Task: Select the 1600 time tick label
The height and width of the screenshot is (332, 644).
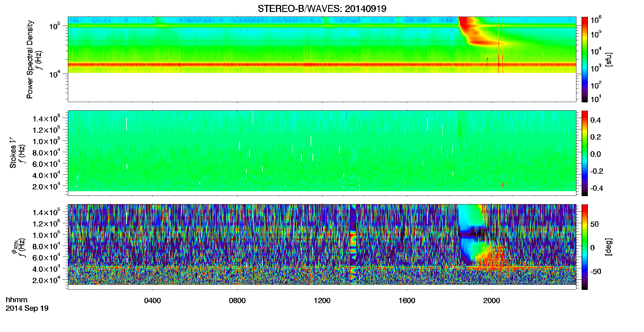Action: point(407,300)
